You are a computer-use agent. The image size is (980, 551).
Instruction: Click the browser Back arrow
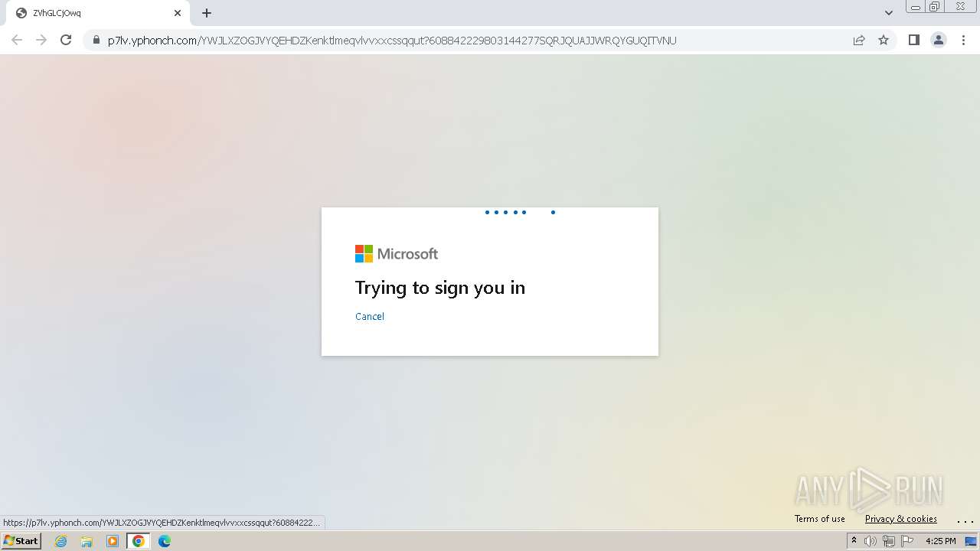[x=17, y=40]
